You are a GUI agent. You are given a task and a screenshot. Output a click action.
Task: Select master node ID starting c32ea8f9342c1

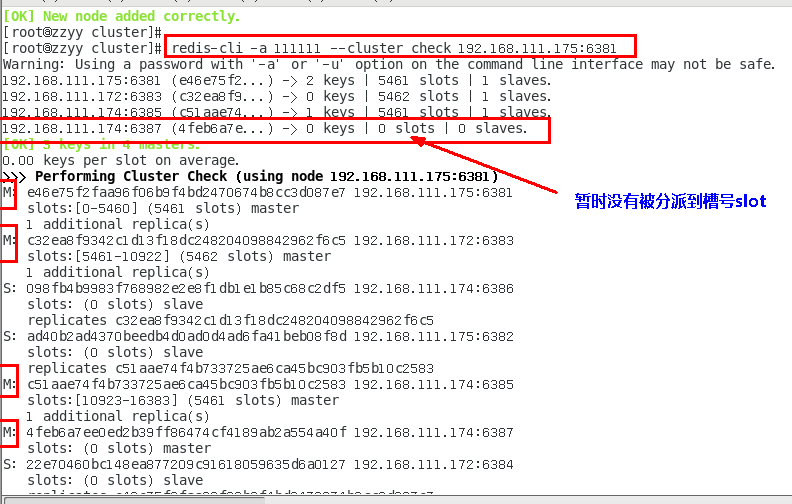coord(186,241)
